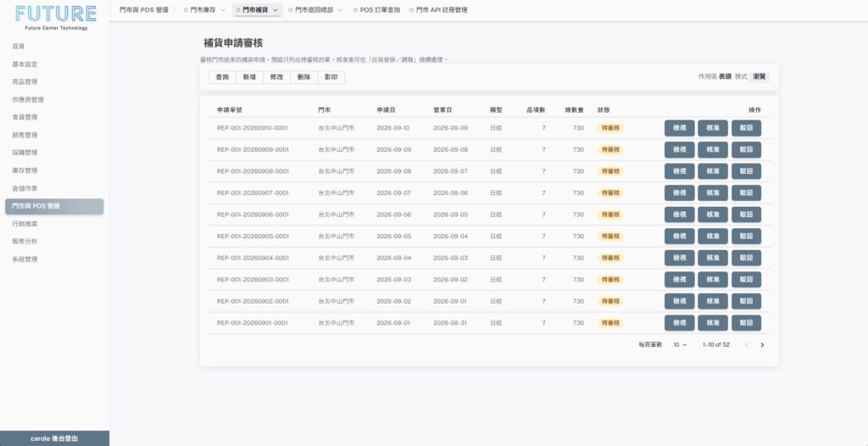The height and width of the screenshot is (446, 868).
Task: View request REP-001-20260907-0001
Action: 679,192
